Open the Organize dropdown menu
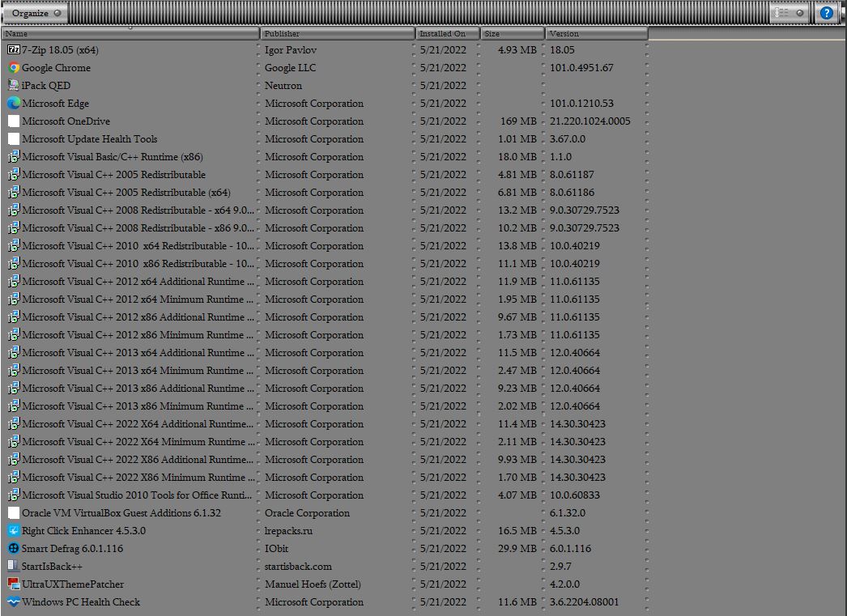 coord(36,13)
